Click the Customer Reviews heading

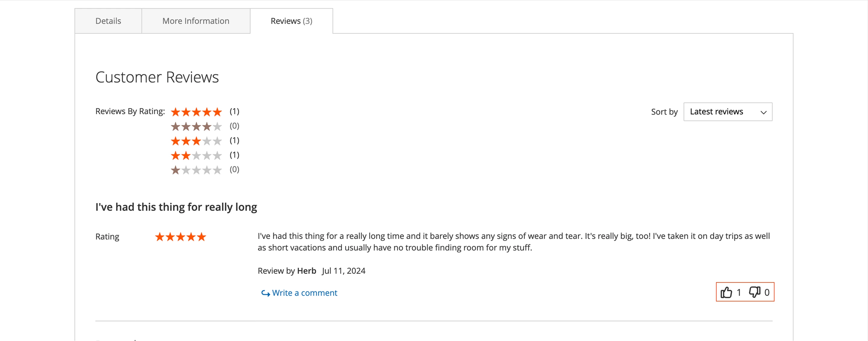coord(157,77)
